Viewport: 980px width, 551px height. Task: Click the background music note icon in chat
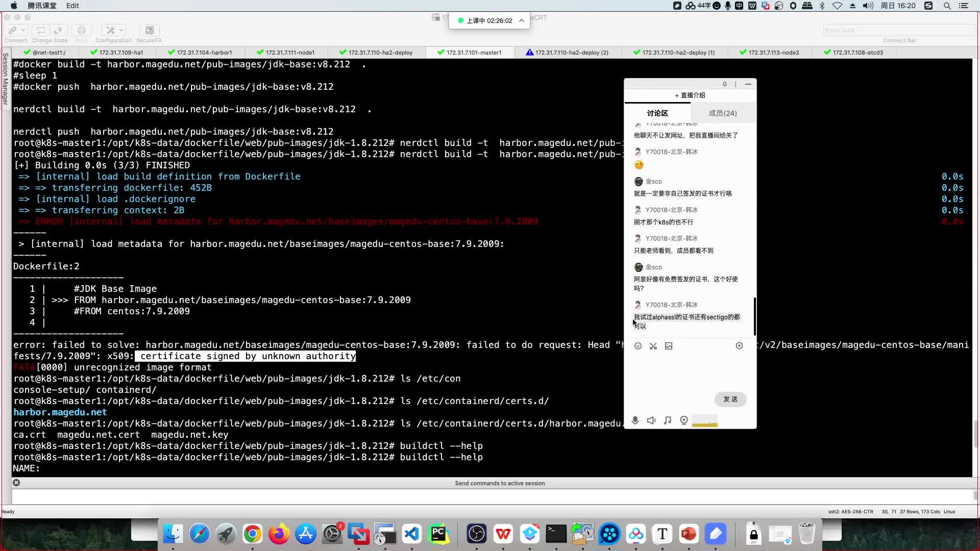tap(667, 420)
